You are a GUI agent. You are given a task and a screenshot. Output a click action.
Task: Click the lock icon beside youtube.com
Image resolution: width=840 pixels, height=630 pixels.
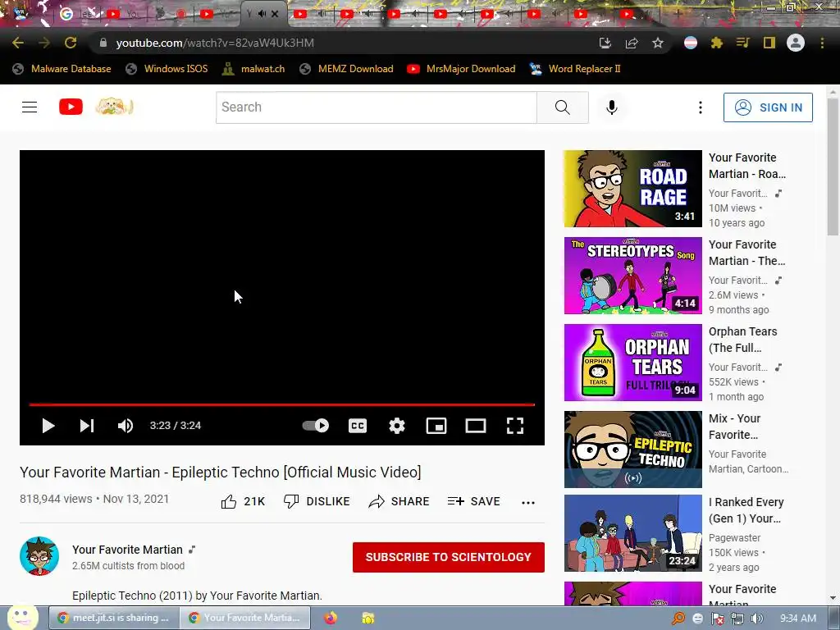103,43
